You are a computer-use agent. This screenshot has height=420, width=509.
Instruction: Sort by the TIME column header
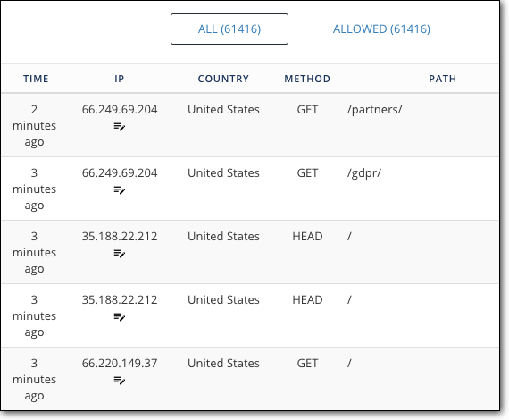coord(36,79)
